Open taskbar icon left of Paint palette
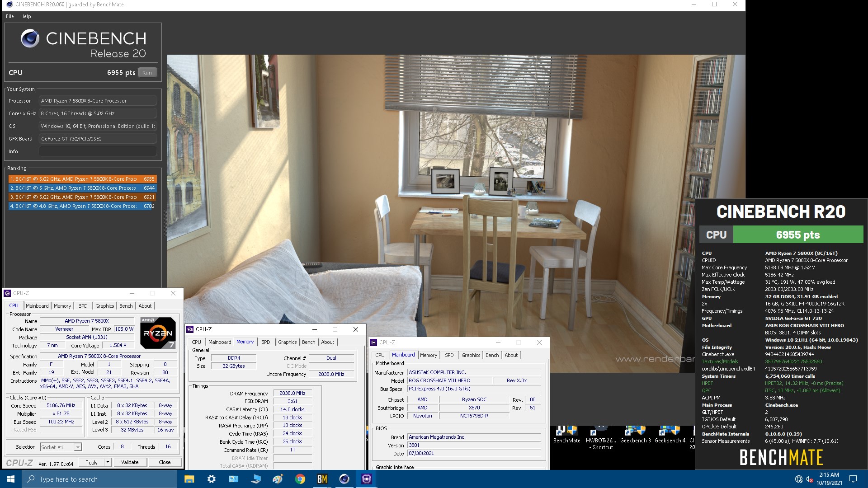The width and height of the screenshot is (868, 488). (256, 479)
